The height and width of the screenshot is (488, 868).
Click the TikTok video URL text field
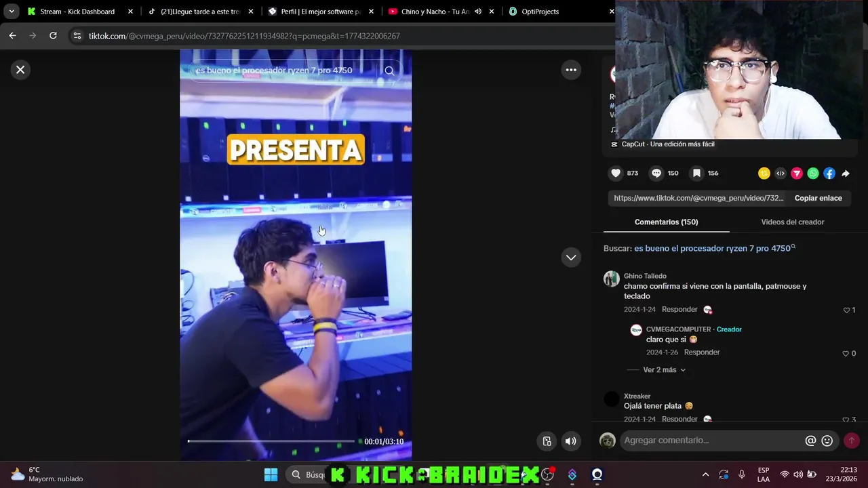698,198
